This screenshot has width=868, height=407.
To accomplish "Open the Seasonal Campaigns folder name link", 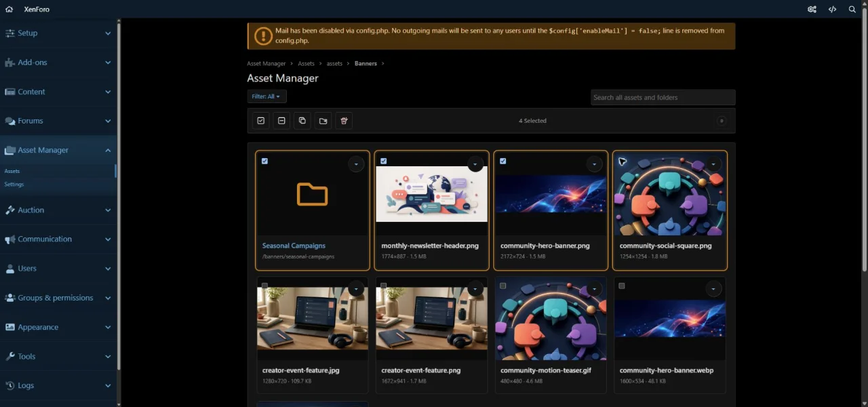I will coord(294,246).
